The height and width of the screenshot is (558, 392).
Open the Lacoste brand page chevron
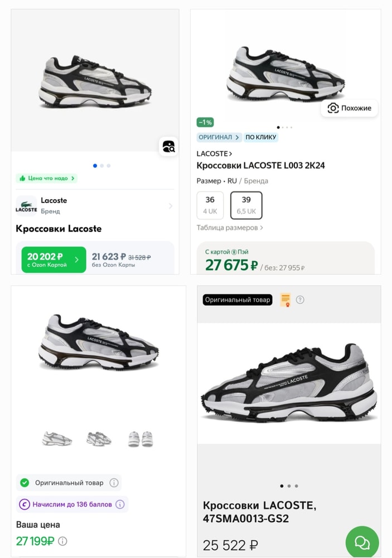tap(170, 206)
